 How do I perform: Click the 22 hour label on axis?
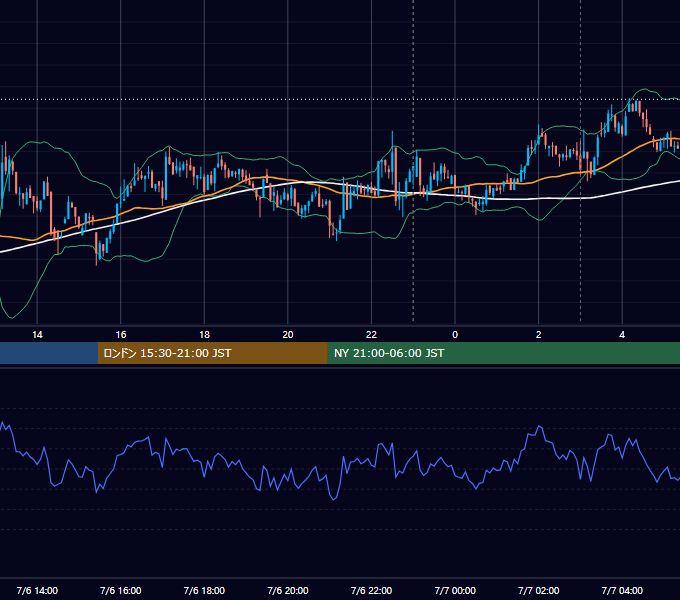[371, 335]
